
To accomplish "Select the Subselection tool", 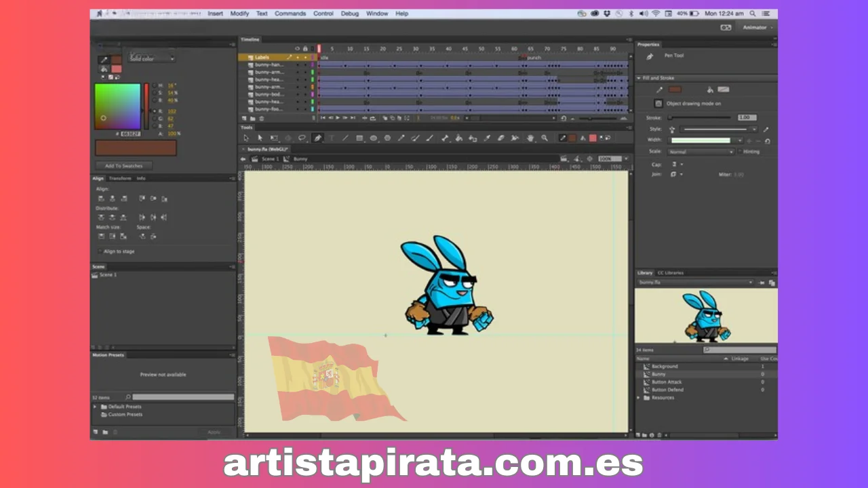I will 260,138.
